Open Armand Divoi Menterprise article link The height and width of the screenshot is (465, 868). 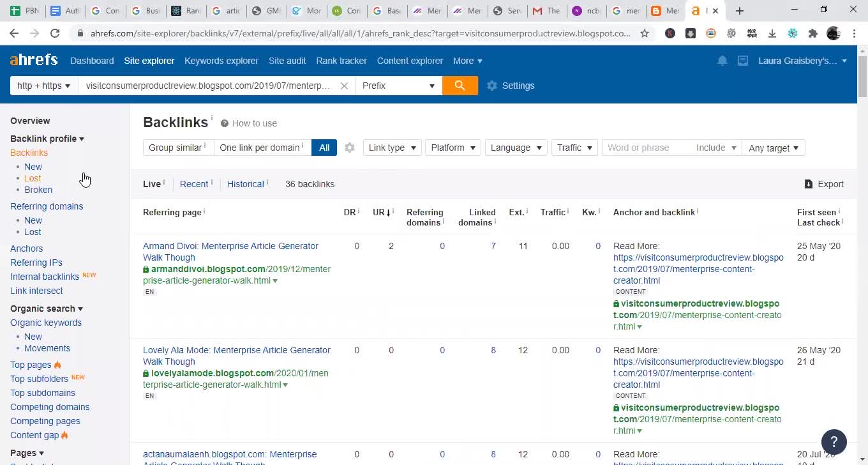pos(230,252)
